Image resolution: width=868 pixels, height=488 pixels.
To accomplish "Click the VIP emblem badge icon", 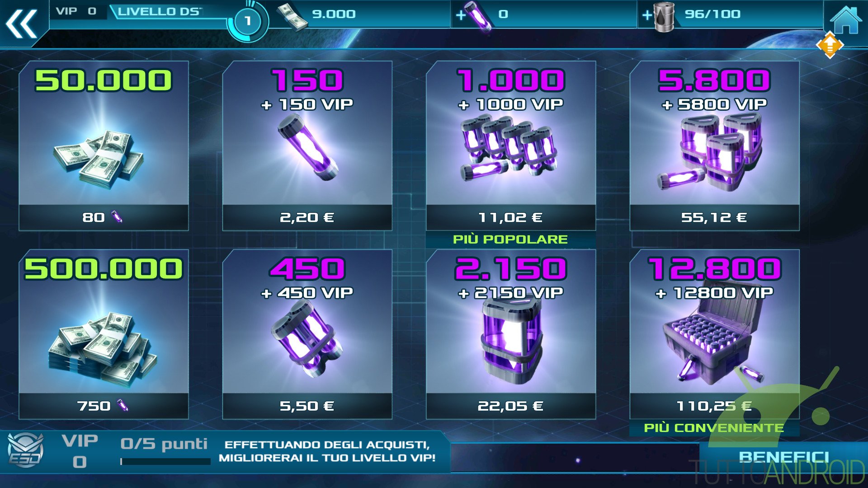I will (26, 450).
